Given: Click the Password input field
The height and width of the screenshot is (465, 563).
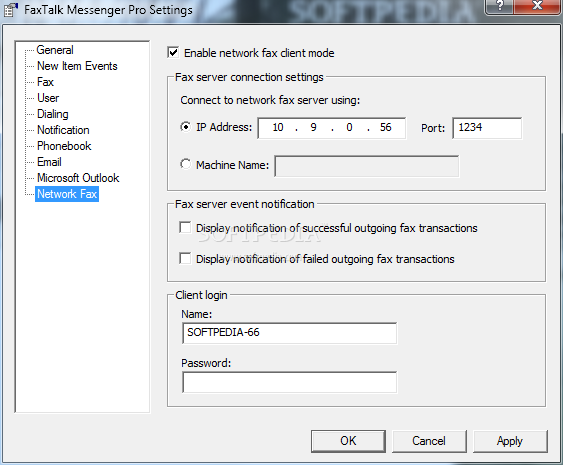Looking at the screenshot, I should (289, 382).
